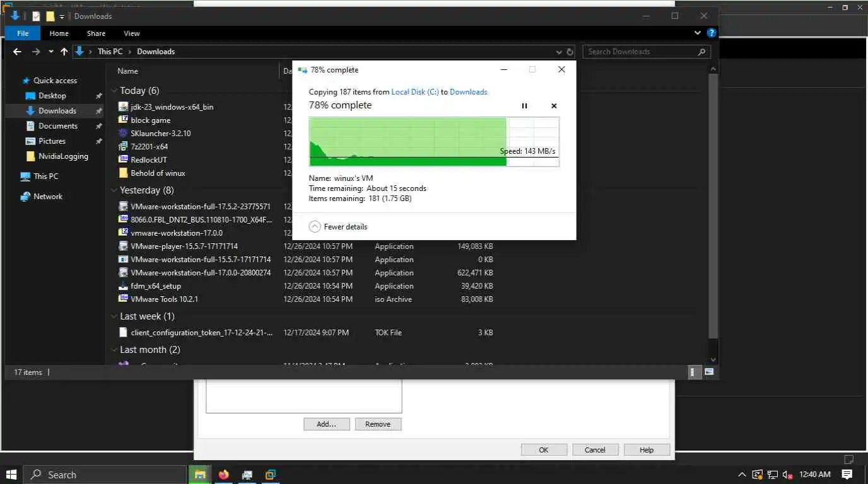
Task: Go back with the Back arrow
Action: point(17,52)
